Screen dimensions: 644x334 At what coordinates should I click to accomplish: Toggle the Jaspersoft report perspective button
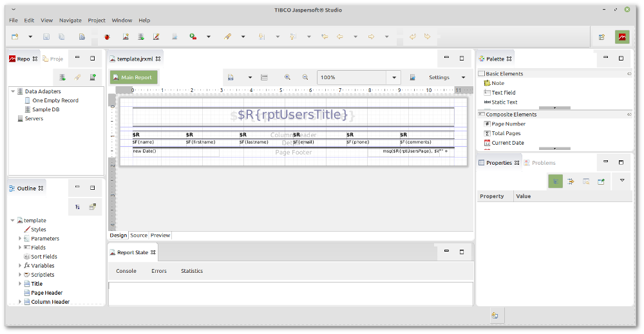(622, 37)
